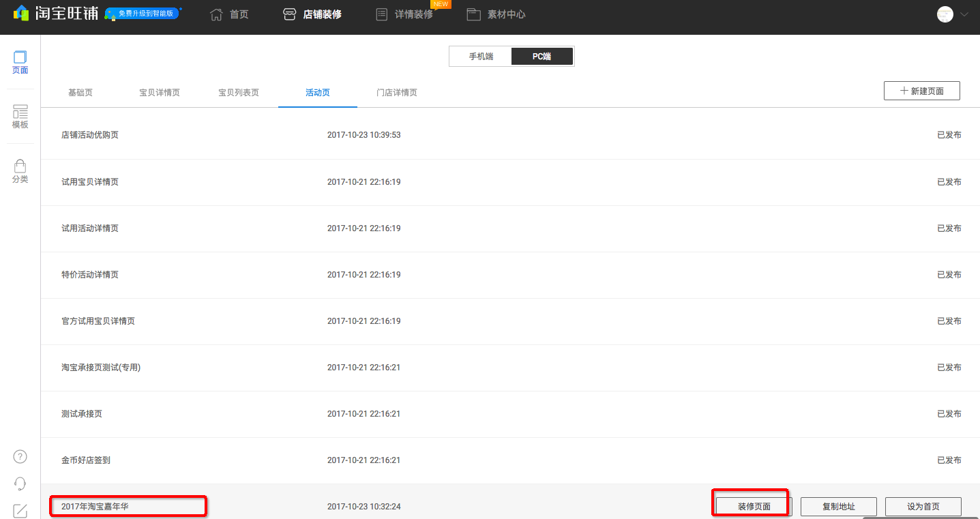Open the 宝贝详情页 tab

pyautogui.click(x=160, y=92)
